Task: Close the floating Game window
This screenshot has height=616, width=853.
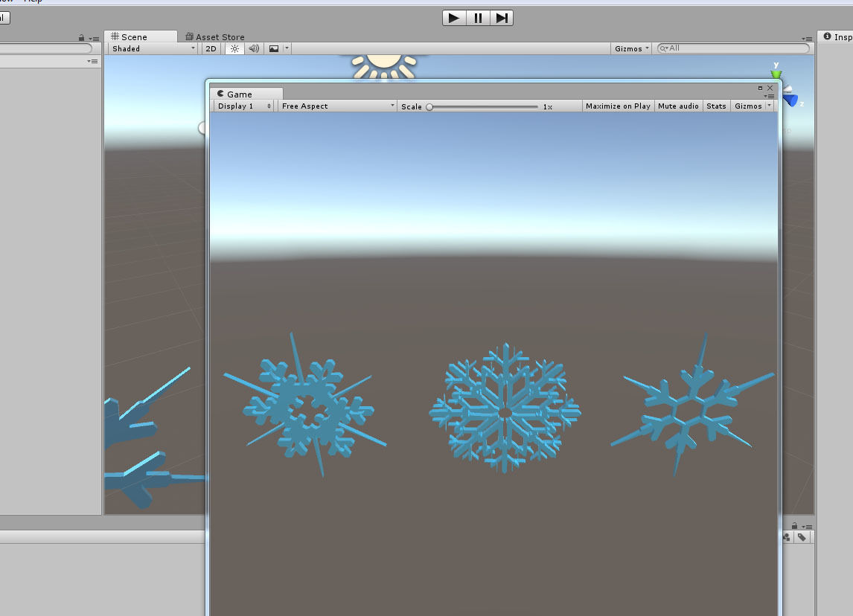Action: [770, 88]
